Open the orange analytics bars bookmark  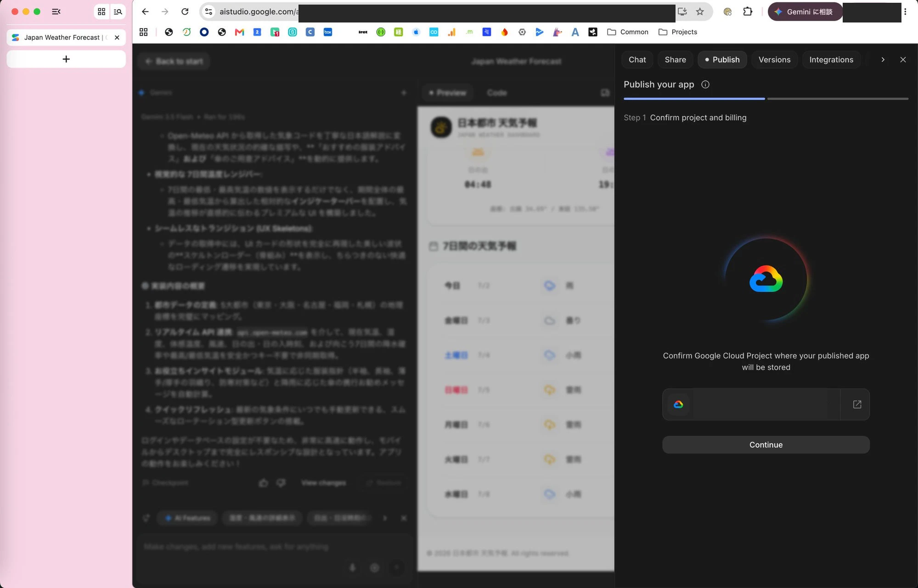click(451, 32)
